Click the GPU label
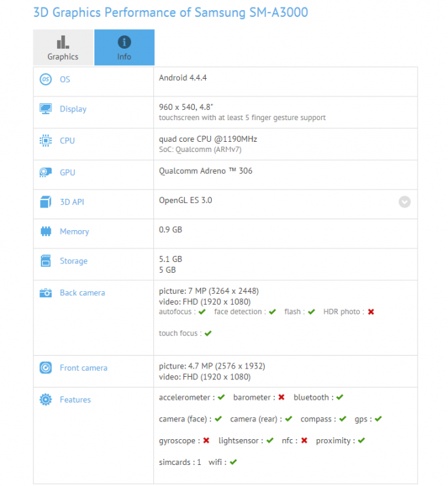The width and height of the screenshot is (448, 486). pos(67,172)
